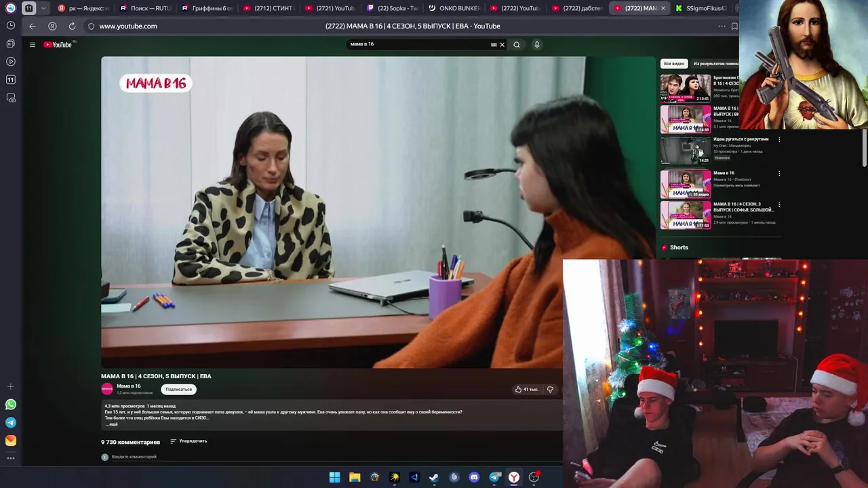Open options menu for Идем ругаться с рекрутами
Viewport: 868px width, 488px height.
point(779,140)
